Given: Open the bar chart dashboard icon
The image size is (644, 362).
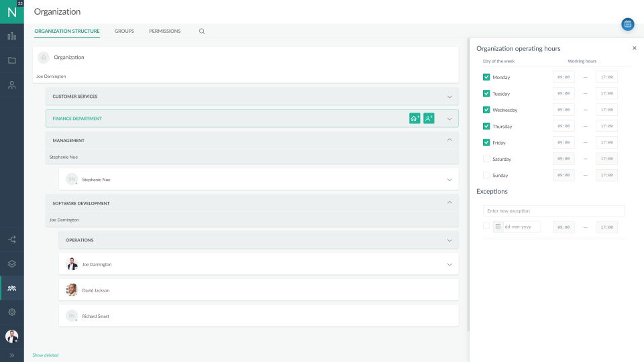Looking at the screenshot, I should (12, 36).
